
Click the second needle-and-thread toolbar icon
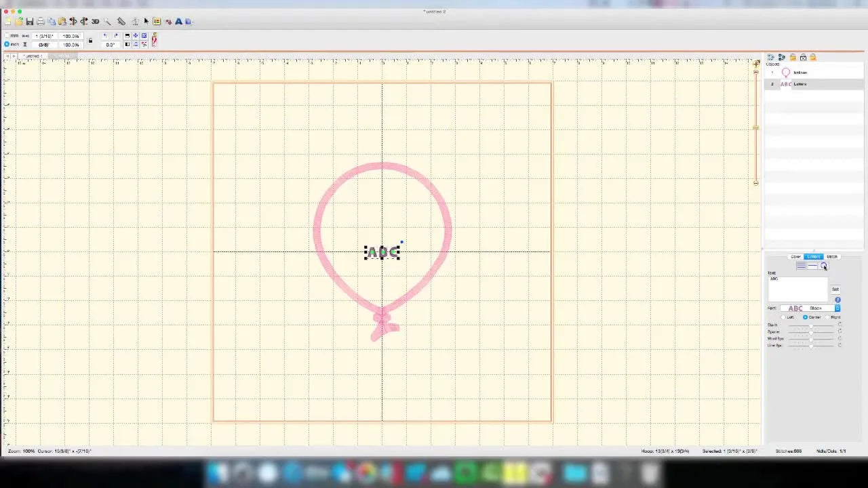tap(84, 22)
